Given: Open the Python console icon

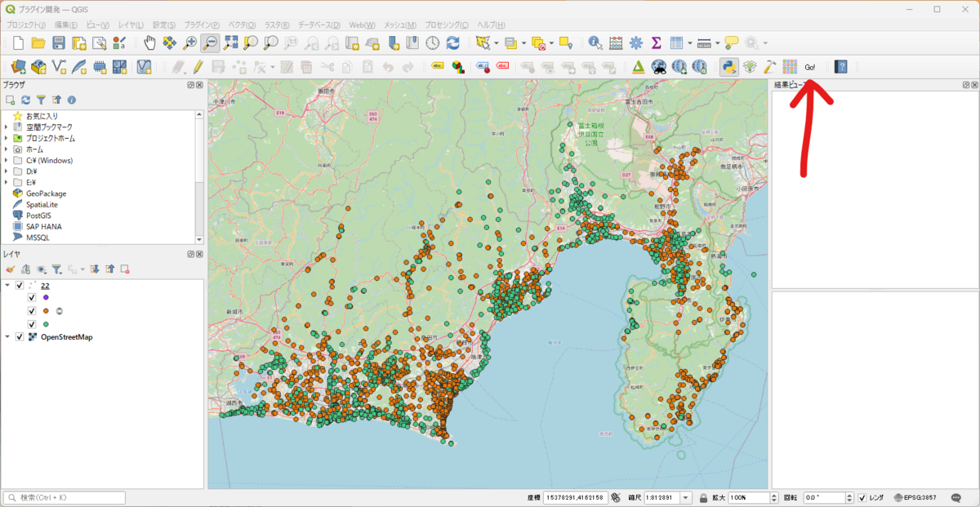Looking at the screenshot, I should click(x=728, y=67).
